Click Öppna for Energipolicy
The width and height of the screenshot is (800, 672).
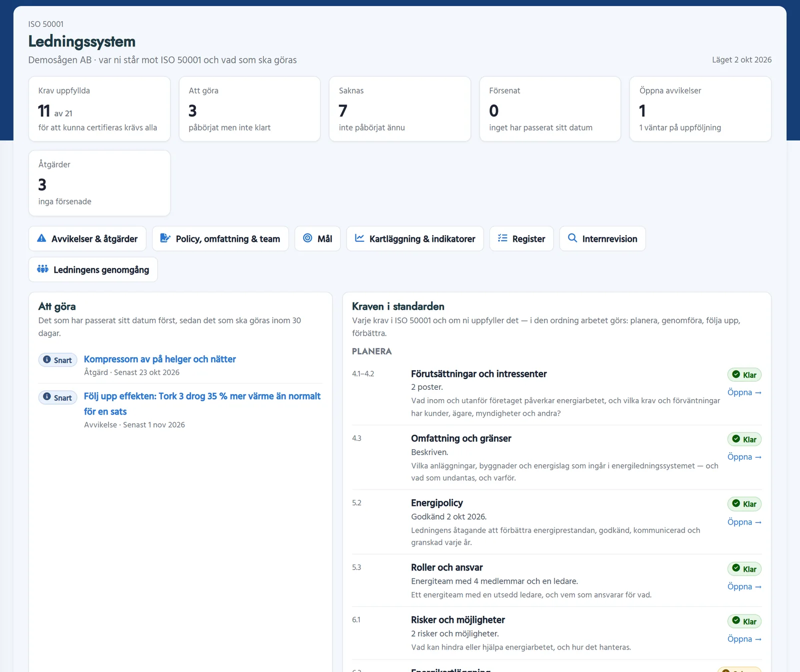[744, 522]
